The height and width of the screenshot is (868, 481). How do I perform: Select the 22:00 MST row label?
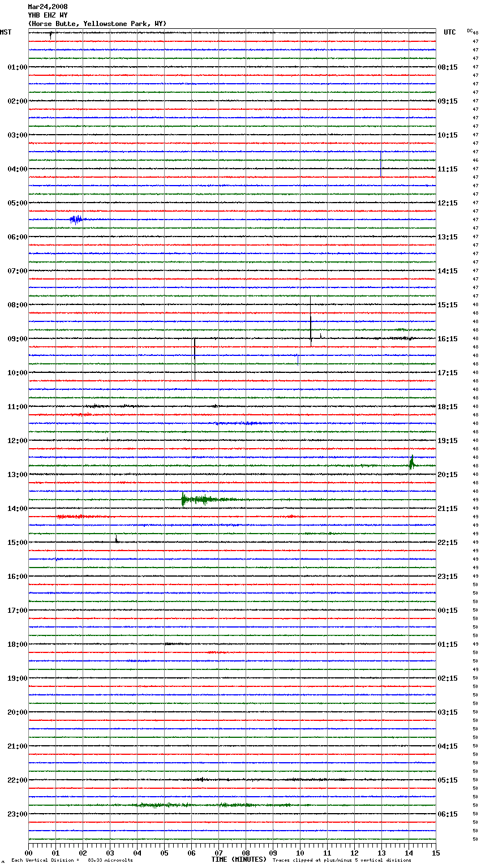(x=18, y=780)
